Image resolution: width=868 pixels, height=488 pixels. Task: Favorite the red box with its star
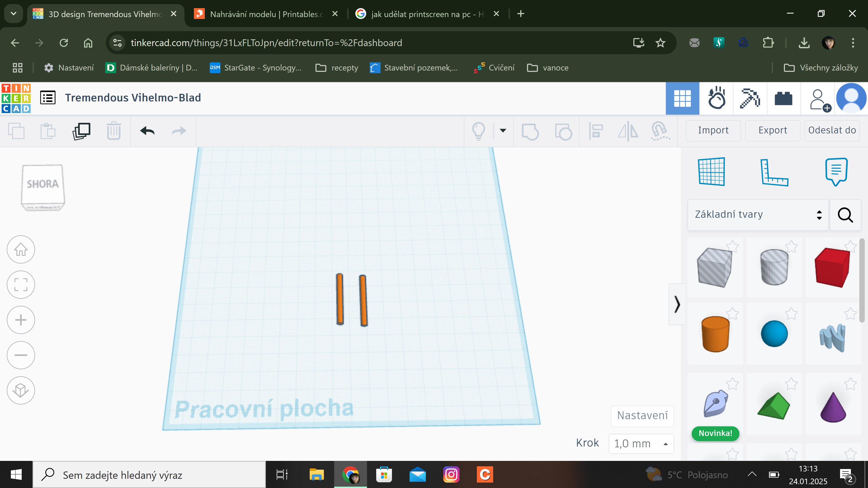(x=850, y=246)
